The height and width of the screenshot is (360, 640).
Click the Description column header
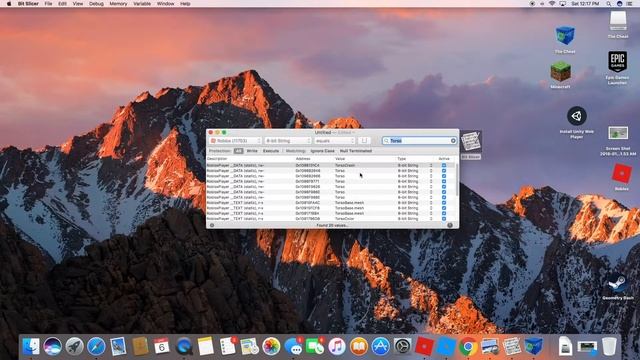[217, 158]
